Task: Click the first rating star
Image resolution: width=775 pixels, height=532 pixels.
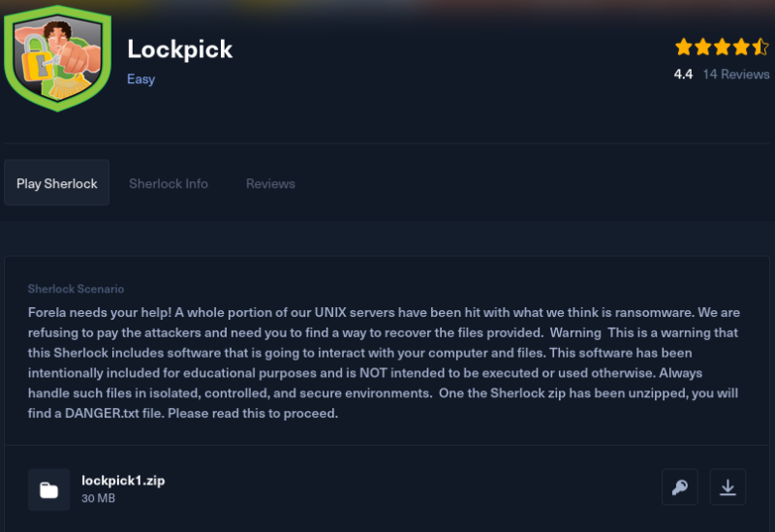Action: tap(683, 47)
